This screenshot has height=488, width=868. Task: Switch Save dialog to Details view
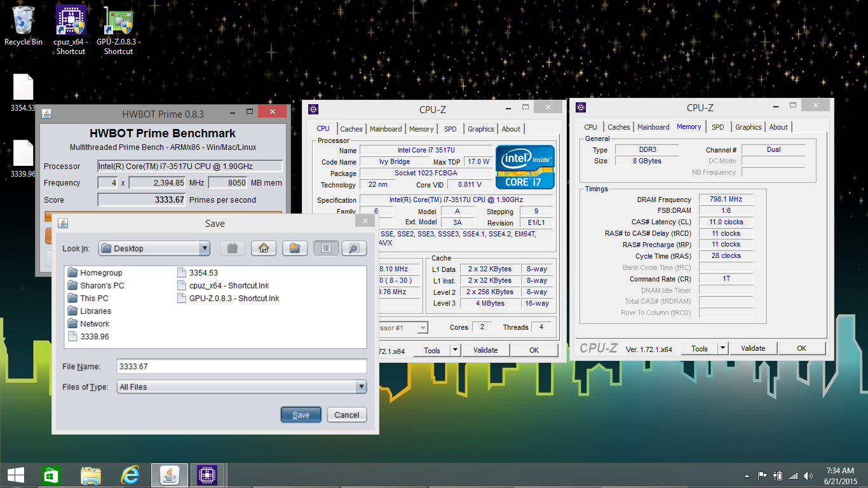354,248
